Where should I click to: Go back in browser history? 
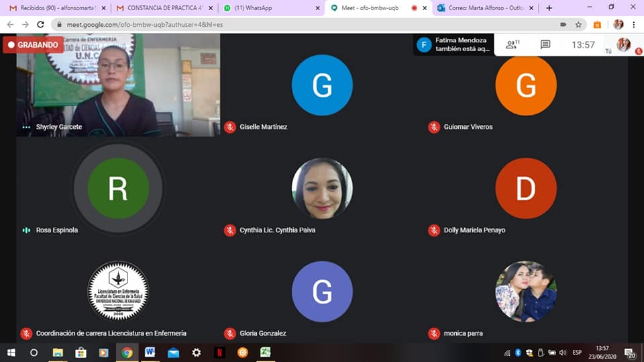[10, 25]
